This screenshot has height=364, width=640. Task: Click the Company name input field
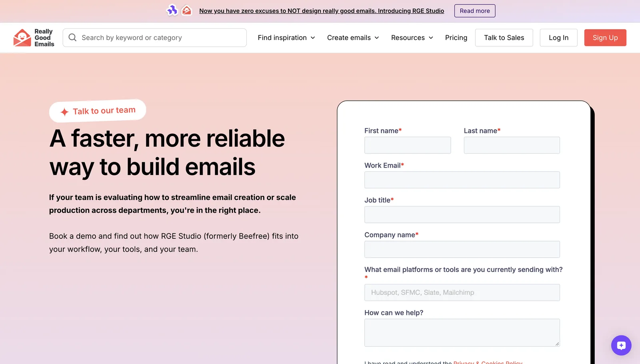pyautogui.click(x=462, y=249)
